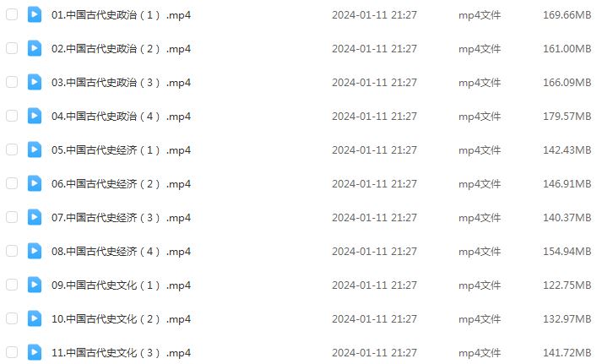The width and height of the screenshot is (602, 364).
Task: Enable the checkbox for 09.中国古代史文化(1).mp4
Action: coord(12,285)
